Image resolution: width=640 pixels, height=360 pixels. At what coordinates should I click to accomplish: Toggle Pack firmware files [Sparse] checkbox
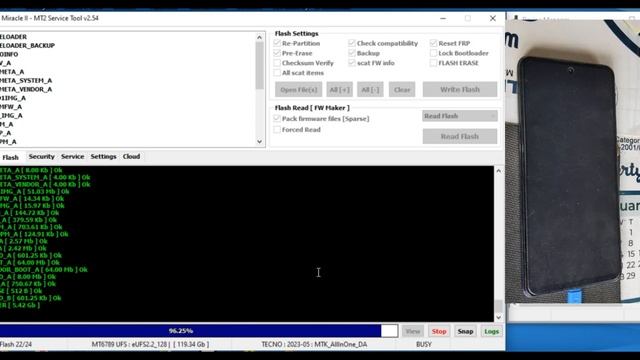(x=277, y=118)
